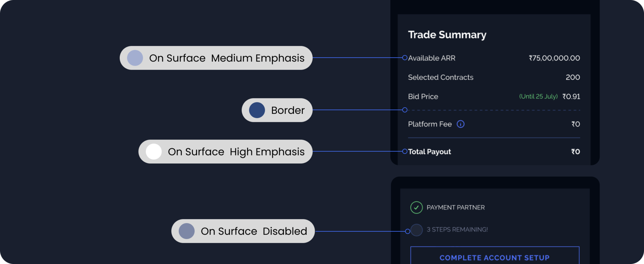Select the On Surface Medium Emphasis swatch
Screen dimensions: 644x264
[135, 58]
